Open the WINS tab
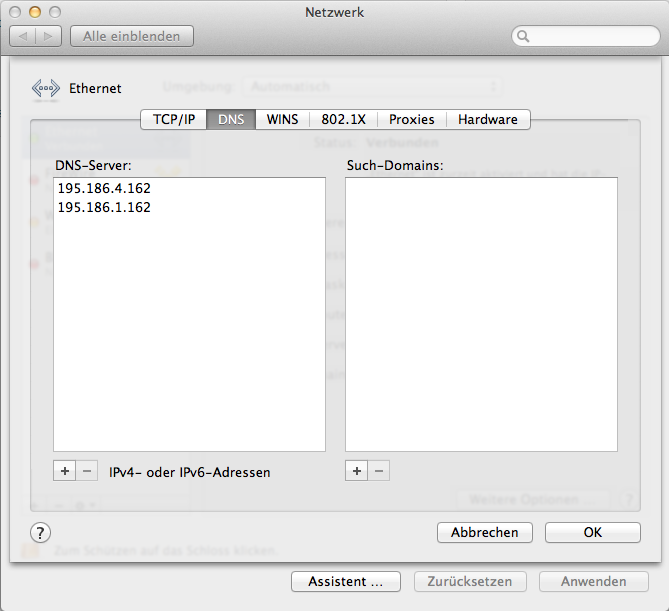669x611 pixels. 282,119
